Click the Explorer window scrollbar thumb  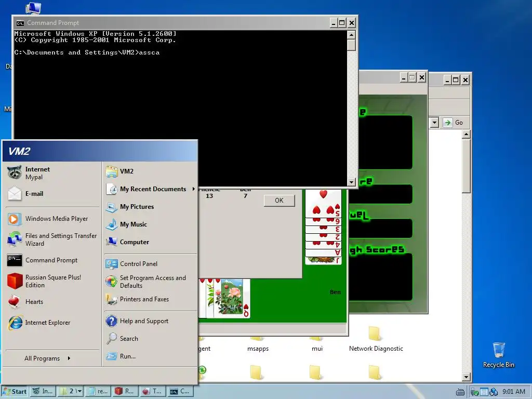466,166
